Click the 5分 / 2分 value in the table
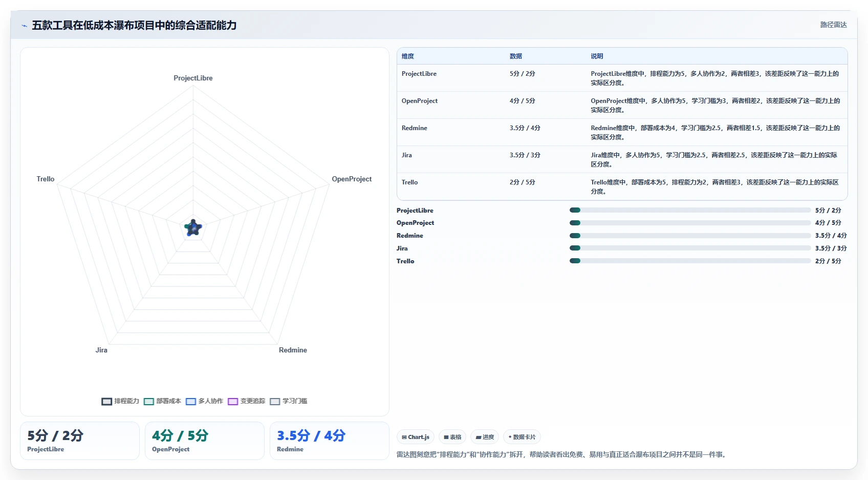Screen dimensions: 868x480 523,74
